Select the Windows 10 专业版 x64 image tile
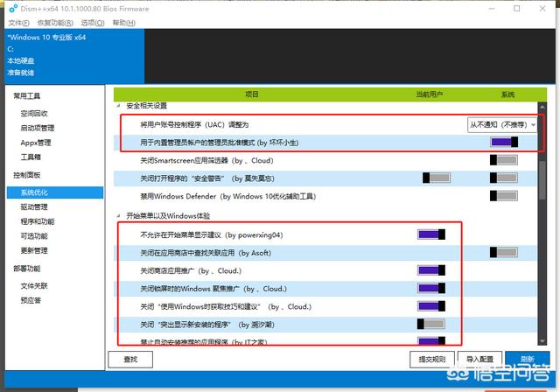 [74, 56]
